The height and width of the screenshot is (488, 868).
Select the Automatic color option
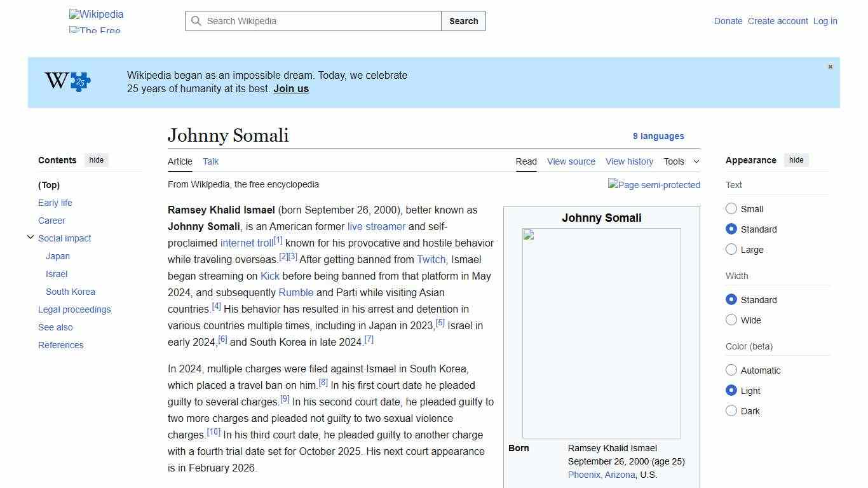click(x=731, y=370)
